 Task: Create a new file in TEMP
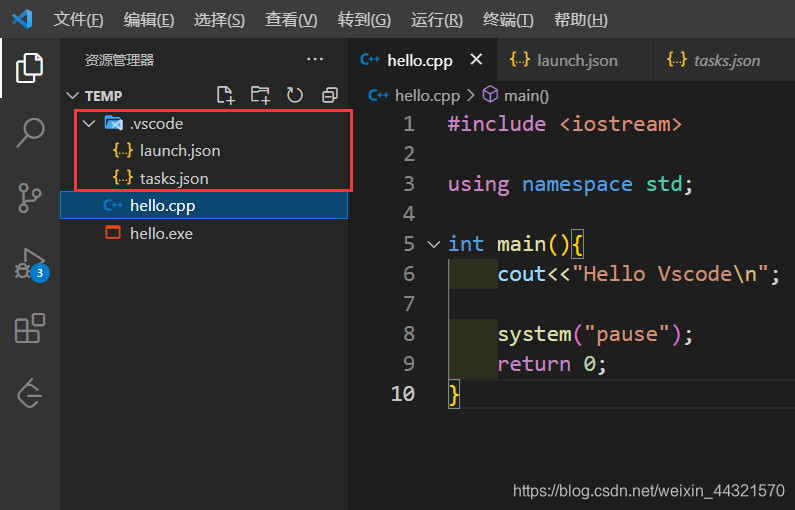click(x=225, y=95)
